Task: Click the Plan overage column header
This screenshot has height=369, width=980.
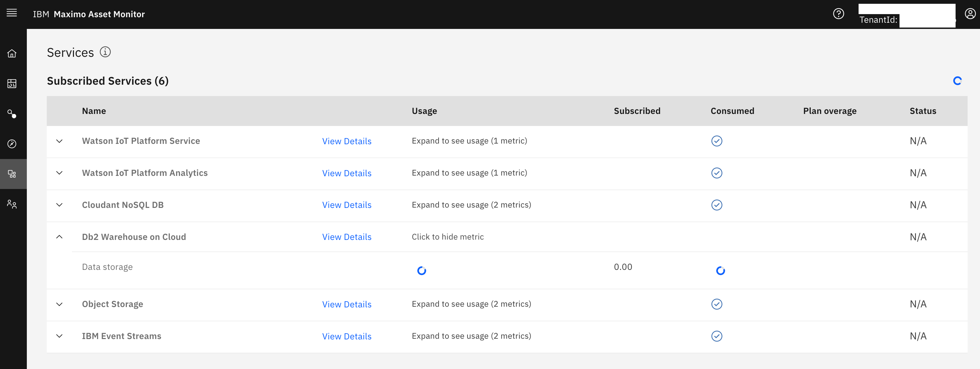Action: click(x=829, y=111)
